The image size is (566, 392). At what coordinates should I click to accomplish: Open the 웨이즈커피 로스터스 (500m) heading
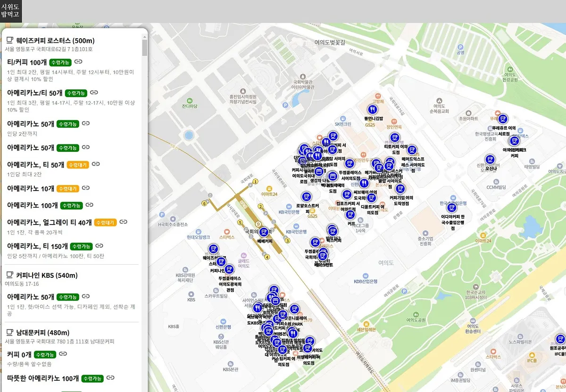click(x=55, y=41)
